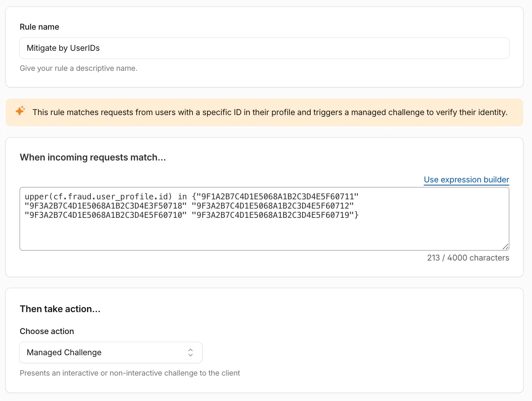Click the When incoming requests match heading
The image size is (532, 401).
pyautogui.click(x=93, y=157)
